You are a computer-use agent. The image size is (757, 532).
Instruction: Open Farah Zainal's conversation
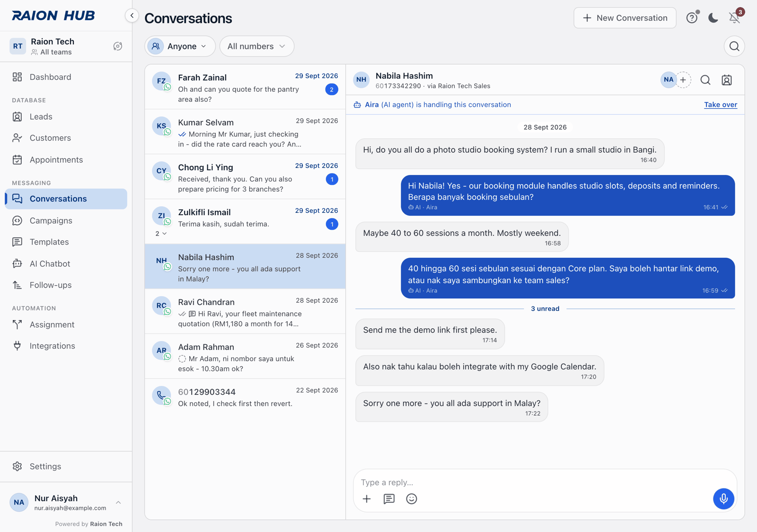245,87
